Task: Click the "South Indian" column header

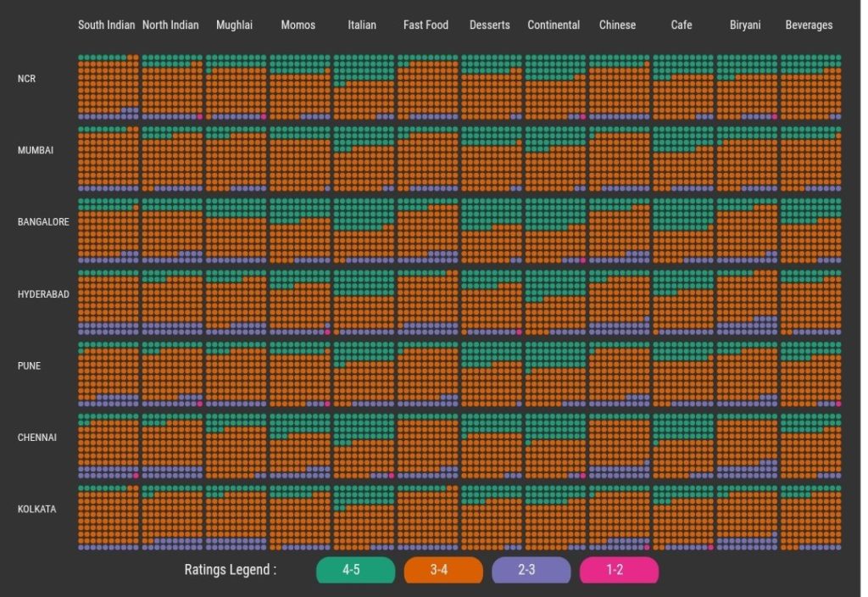Action: (x=106, y=25)
